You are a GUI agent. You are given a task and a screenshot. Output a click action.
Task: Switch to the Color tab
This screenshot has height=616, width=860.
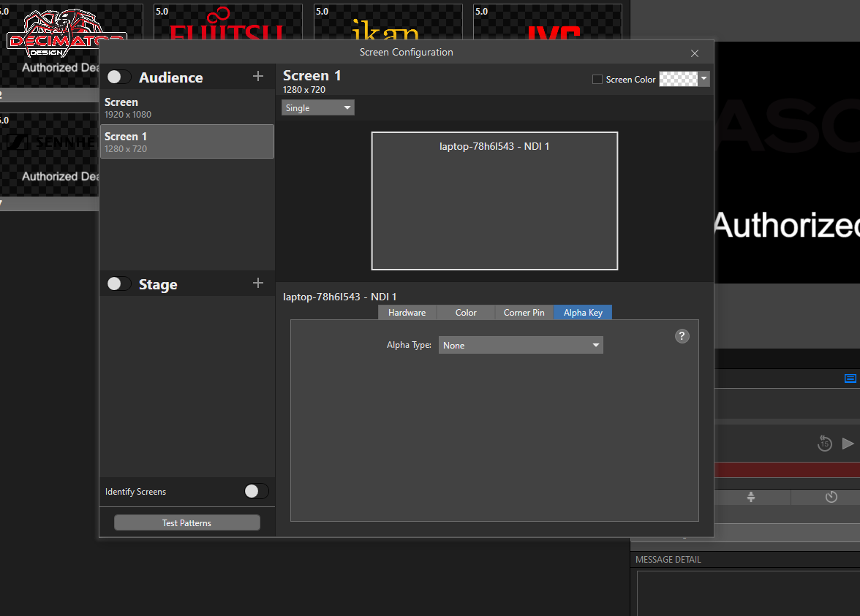click(x=465, y=312)
